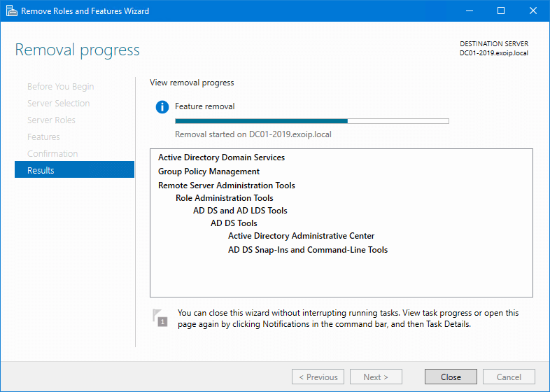Select AD DS Snap-Ins and Command-Line Tools entry
Viewport: 550px width, 392px height.
pyautogui.click(x=308, y=250)
